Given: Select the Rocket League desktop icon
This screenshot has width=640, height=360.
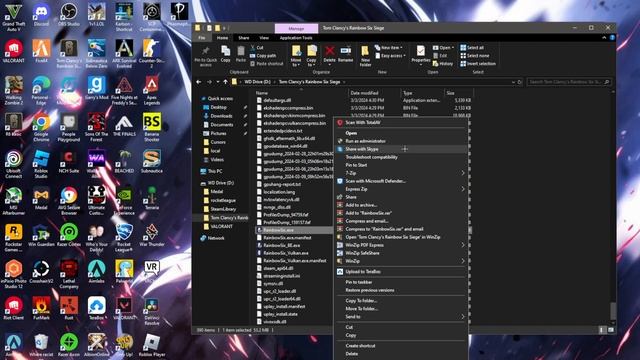Looking at the screenshot, I should click(124, 238).
